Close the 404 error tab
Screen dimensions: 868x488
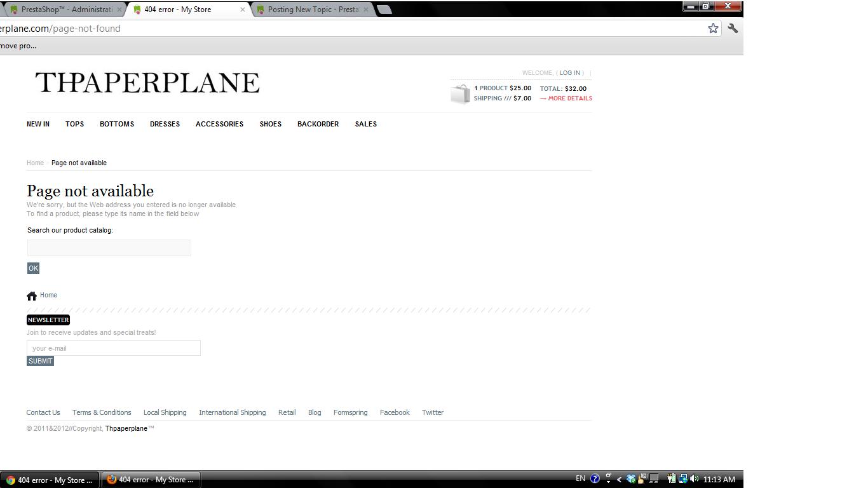tap(242, 10)
